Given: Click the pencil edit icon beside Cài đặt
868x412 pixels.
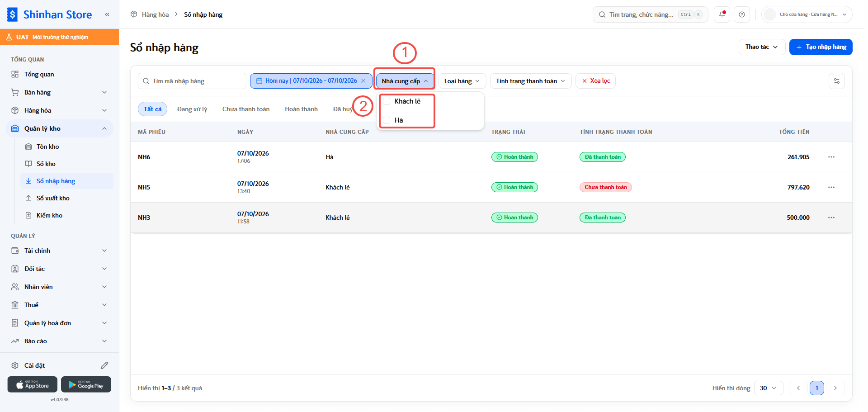Looking at the screenshot, I should tap(104, 365).
